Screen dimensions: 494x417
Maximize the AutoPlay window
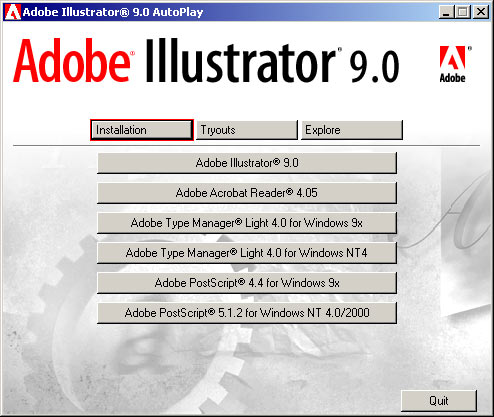click(463, 12)
